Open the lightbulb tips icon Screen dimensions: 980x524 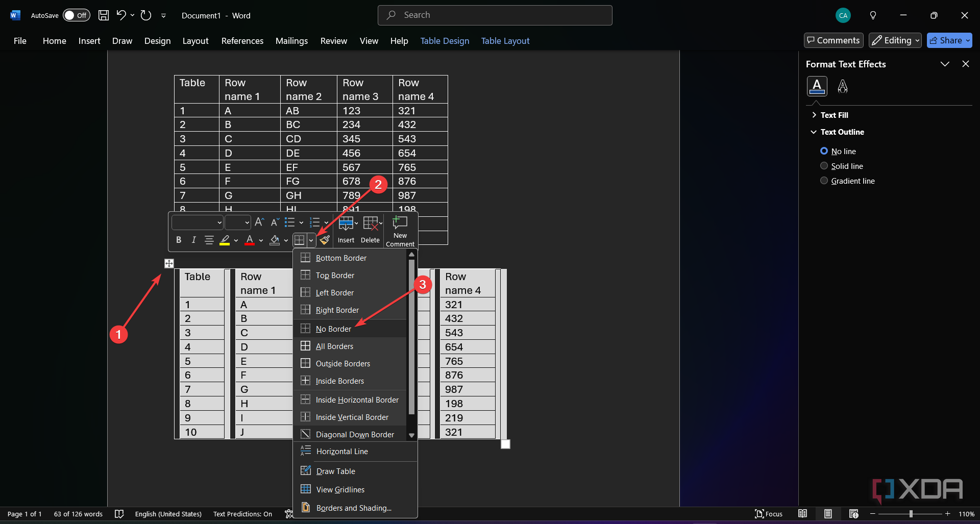(873, 15)
